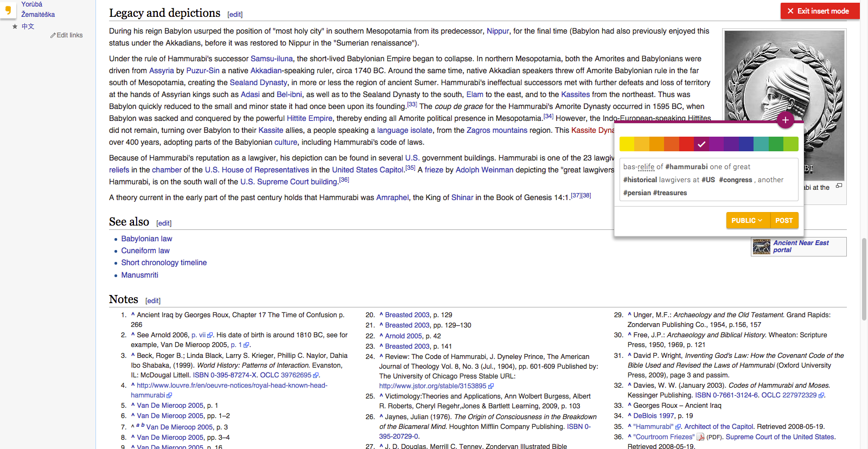Select the purple highlight color

[717, 144]
